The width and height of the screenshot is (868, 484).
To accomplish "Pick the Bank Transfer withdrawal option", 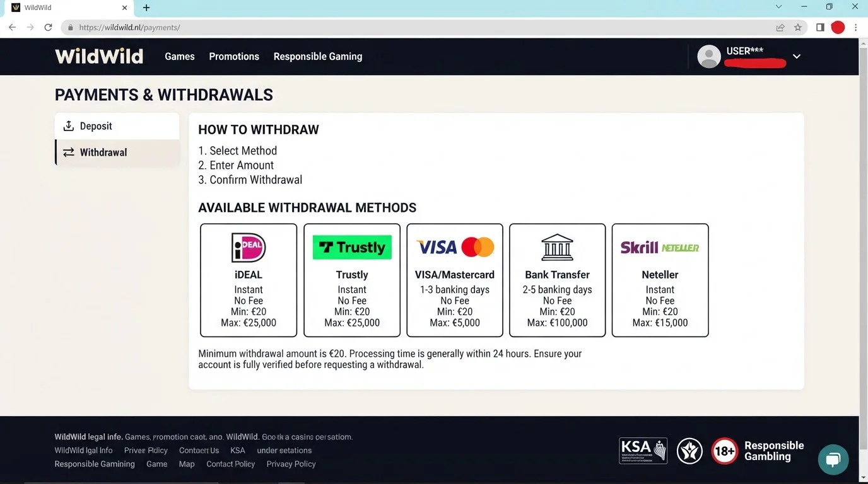I will pos(558,280).
